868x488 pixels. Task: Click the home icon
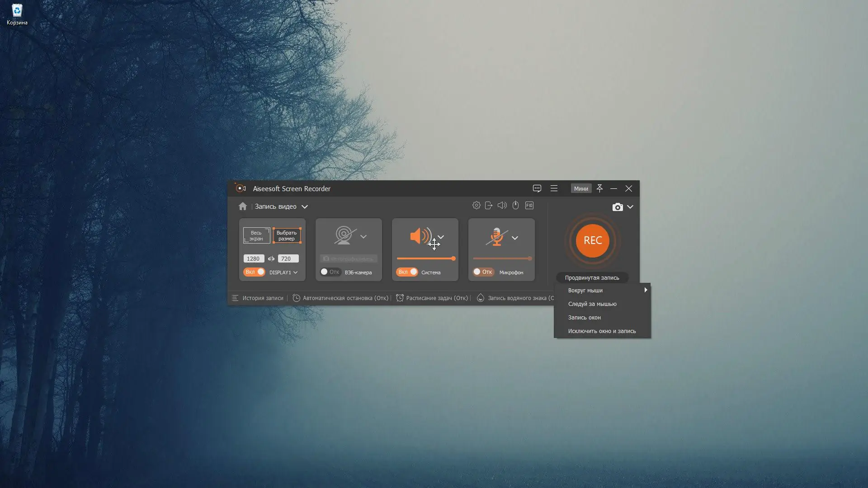pyautogui.click(x=243, y=206)
